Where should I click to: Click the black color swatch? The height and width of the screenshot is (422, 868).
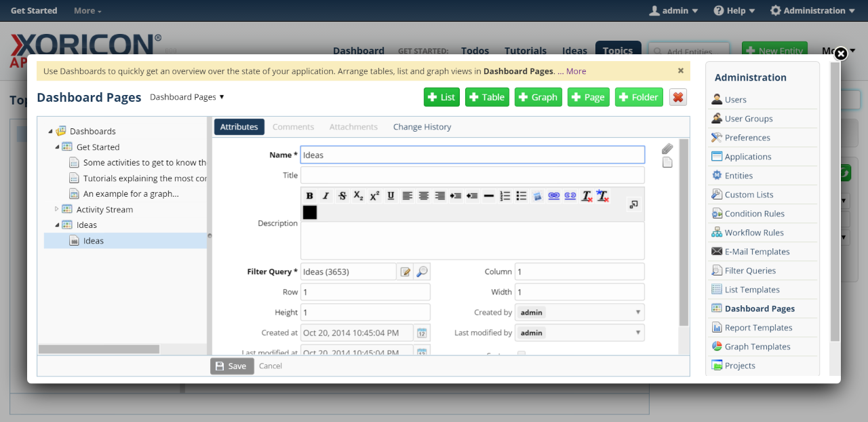(x=310, y=213)
